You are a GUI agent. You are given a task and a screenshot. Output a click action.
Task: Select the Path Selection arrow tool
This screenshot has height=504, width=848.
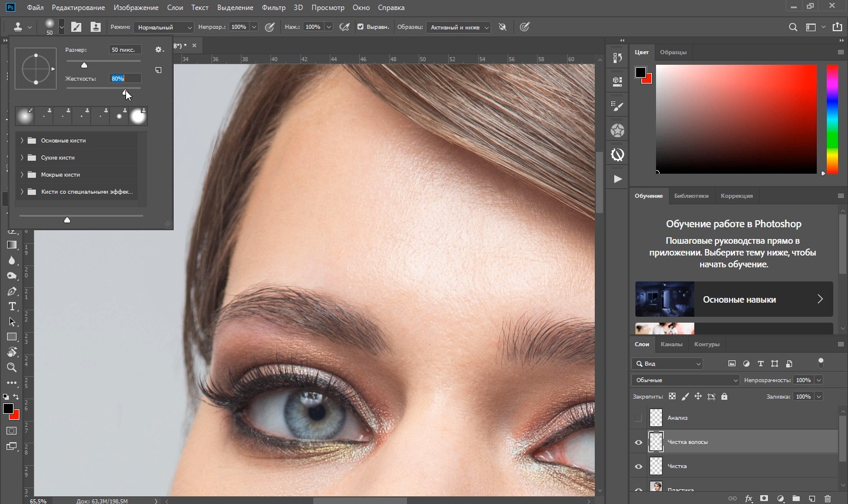click(x=12, y=322)
